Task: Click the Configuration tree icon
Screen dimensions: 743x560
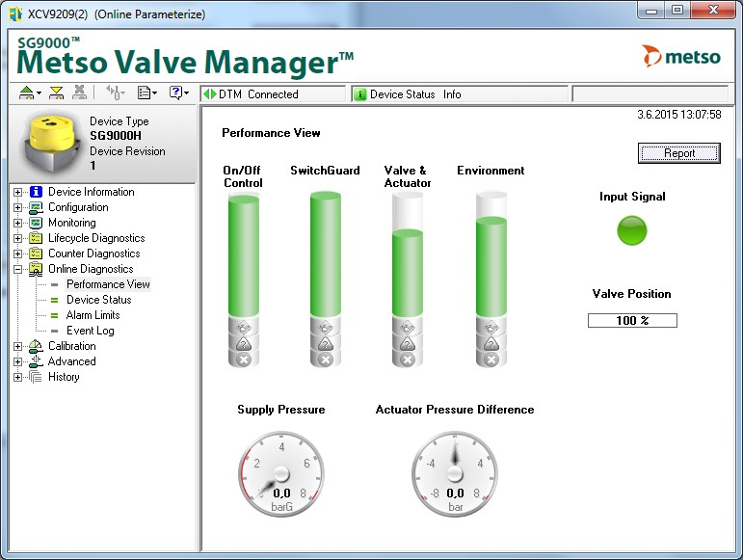Action: pyautogui.click(x=36, y=207)
